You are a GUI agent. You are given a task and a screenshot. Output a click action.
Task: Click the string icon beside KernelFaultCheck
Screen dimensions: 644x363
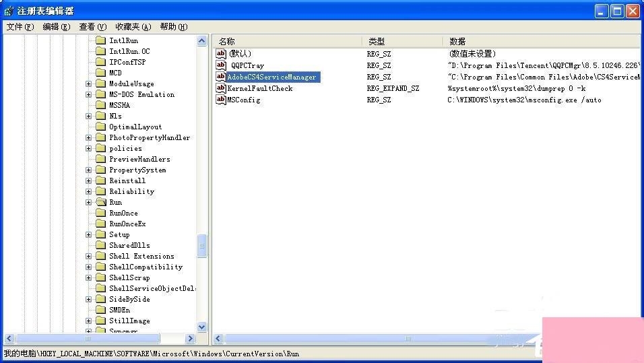[221, 88]
